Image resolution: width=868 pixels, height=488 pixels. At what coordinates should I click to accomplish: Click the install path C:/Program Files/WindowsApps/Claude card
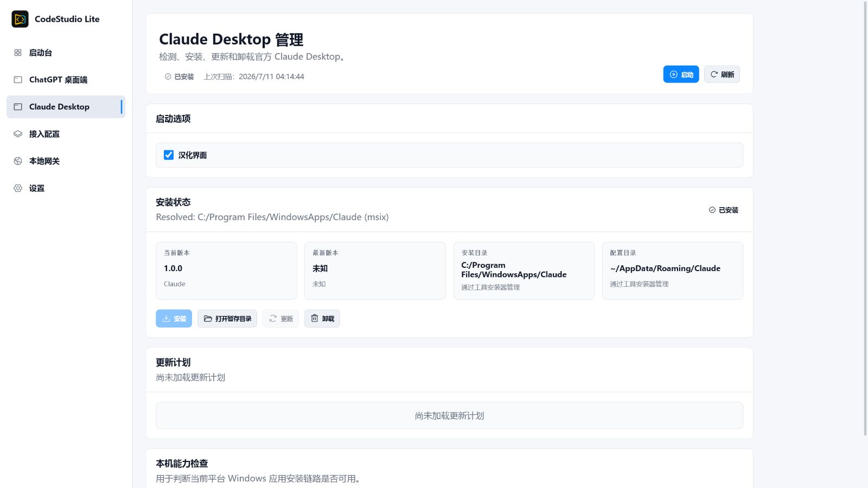(x=524, y=271)
